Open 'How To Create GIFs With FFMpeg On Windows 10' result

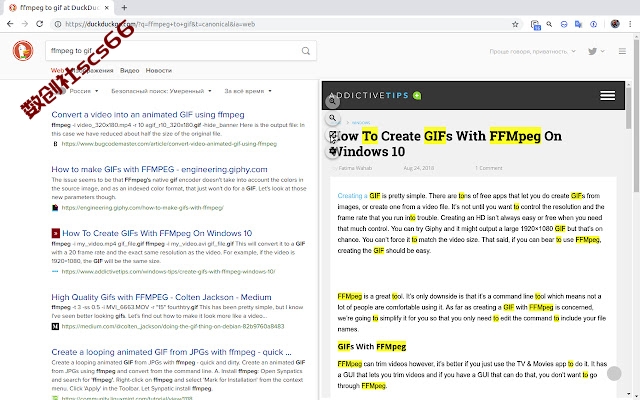tap(157, 233)
